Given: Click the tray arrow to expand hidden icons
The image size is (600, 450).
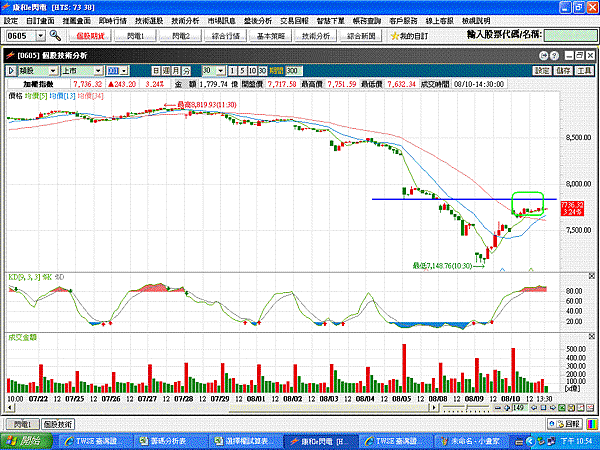Looking at the screenshot, I should click(x=530, y=442).
